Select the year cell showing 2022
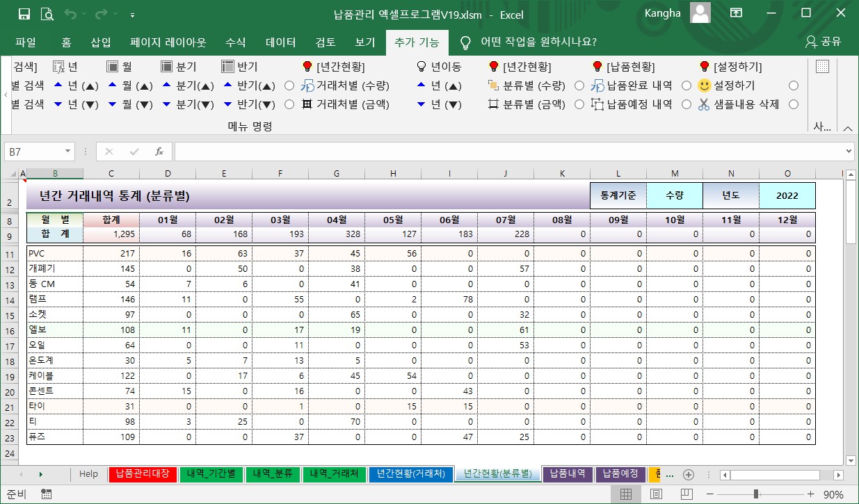 787,196
